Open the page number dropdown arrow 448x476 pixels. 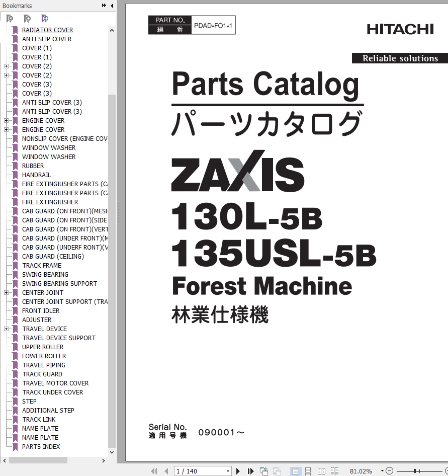point(228,471)
